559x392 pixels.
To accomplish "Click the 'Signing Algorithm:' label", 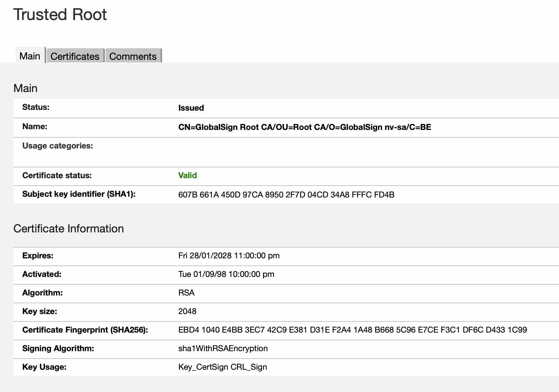I will point(58,349).
